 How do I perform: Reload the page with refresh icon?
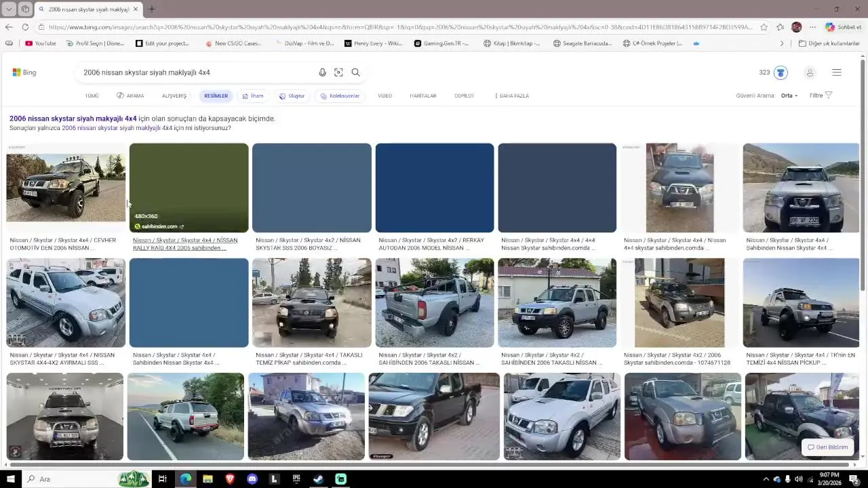[25, 27]
